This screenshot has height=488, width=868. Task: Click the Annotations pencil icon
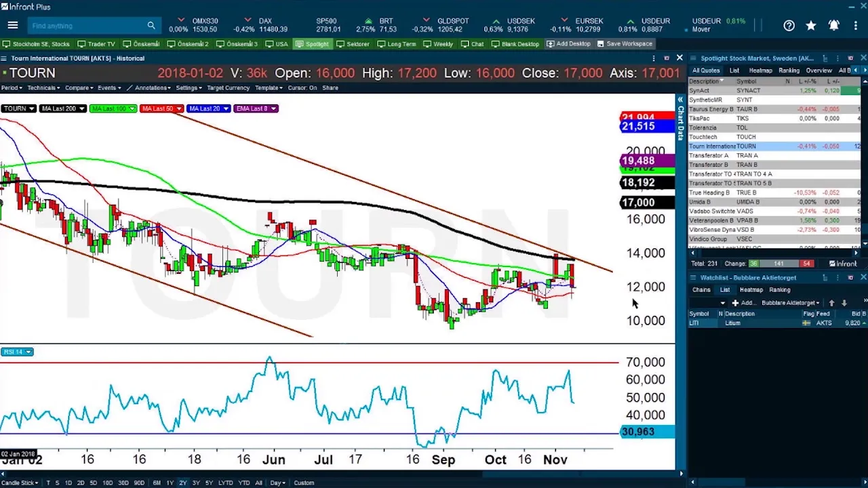130,87
